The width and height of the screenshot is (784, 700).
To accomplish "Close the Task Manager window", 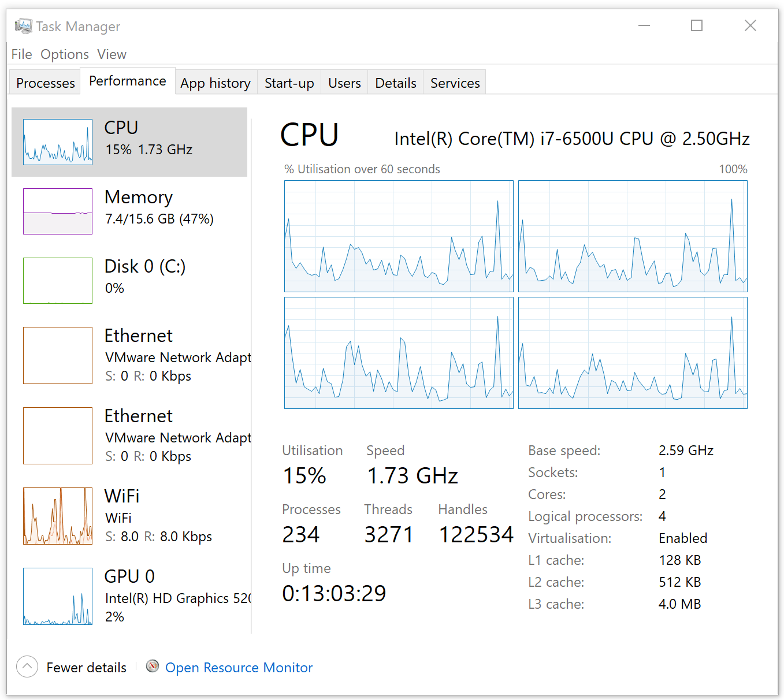I will point(750,25).
